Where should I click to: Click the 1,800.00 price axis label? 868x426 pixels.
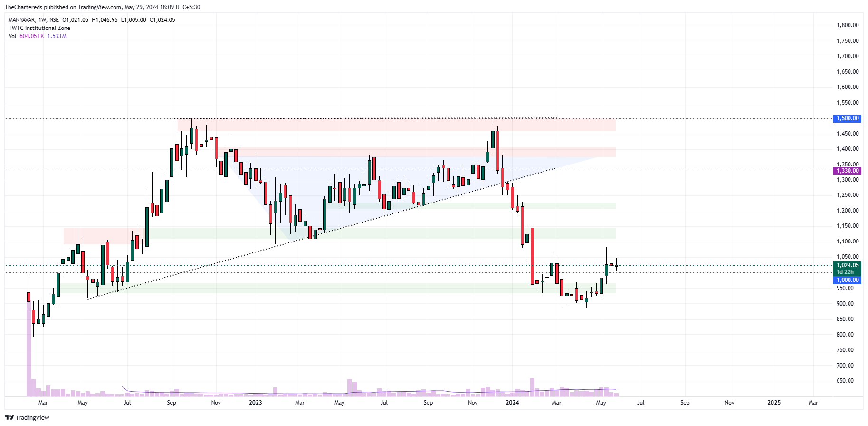[x=848, y=25]
